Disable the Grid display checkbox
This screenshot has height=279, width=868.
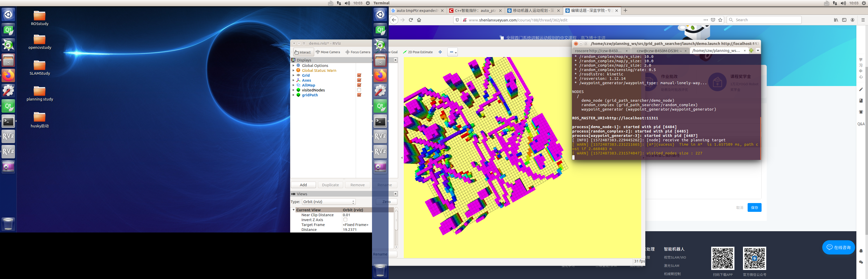click(359, 75)
